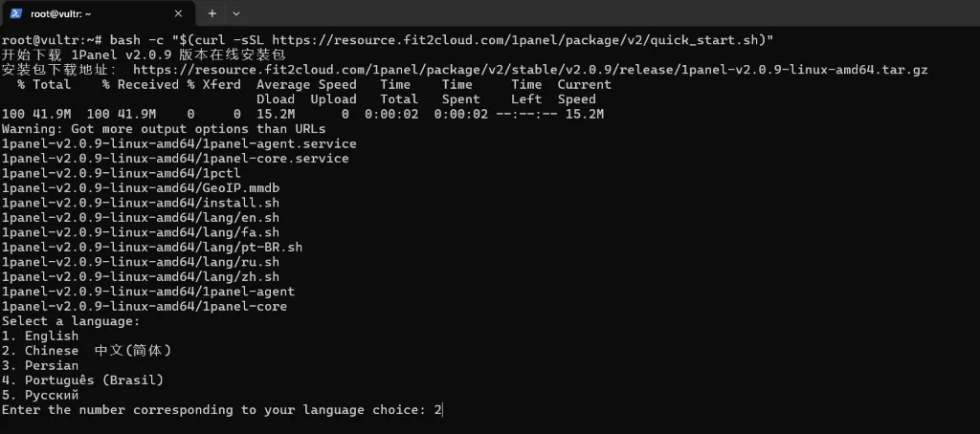Click the "1. English" language option line
Screen dimensions: 980x434
pyautogui.click(x=40, y=336)
